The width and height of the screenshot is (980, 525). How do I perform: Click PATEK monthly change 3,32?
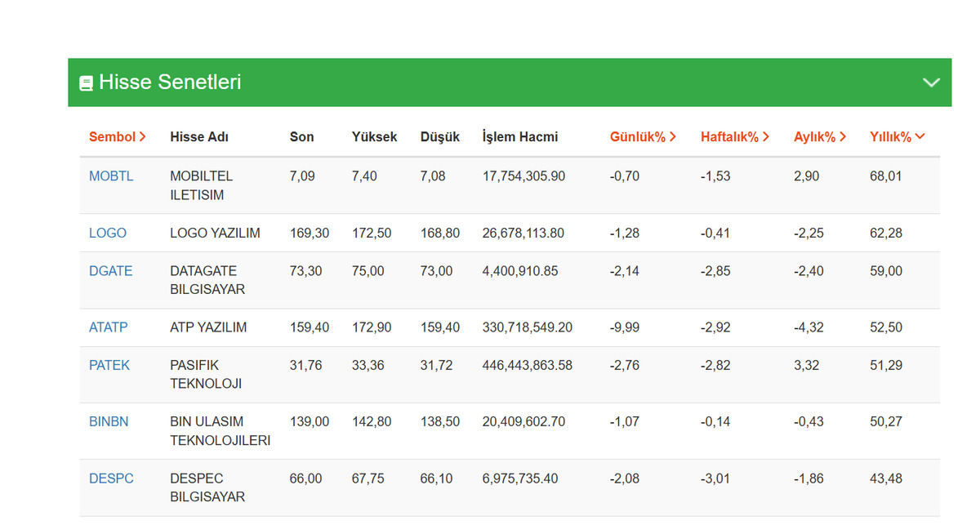(x=806, y=366)
